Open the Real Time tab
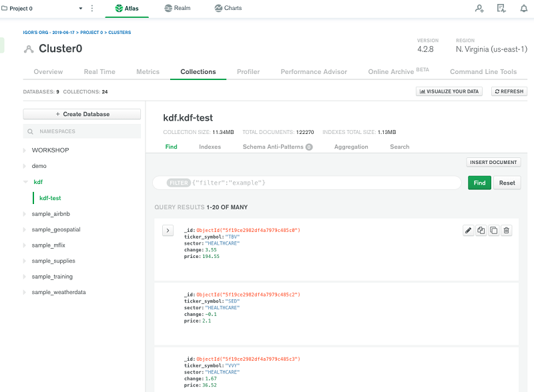 99,72
